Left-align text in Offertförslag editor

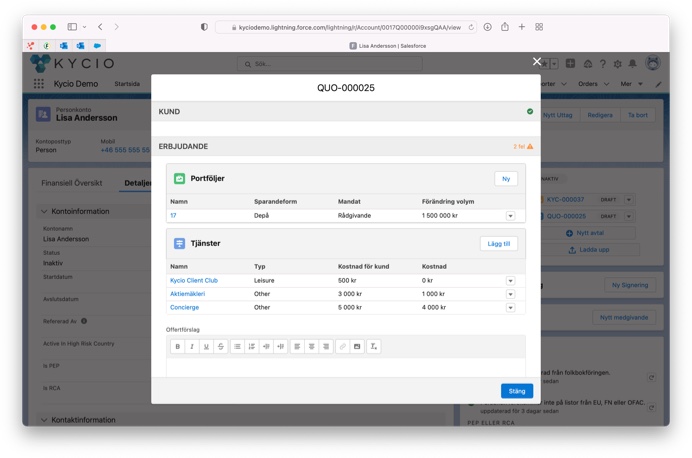pos(297,346)
